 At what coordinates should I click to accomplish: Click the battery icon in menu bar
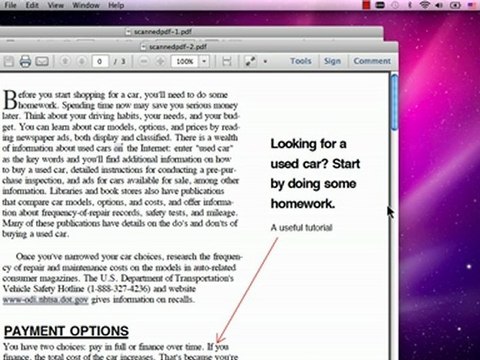pyautogui.click(x=455, y=5)
